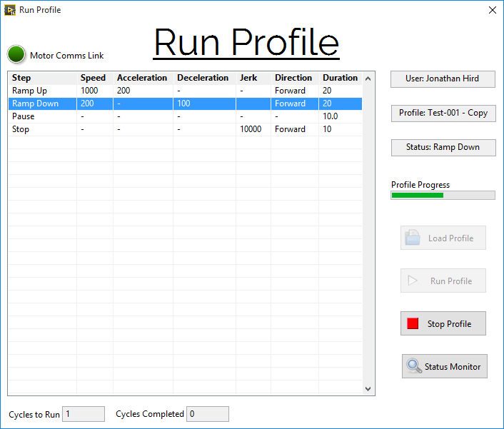Click Stop row duration value 10
This screenshot has width=504, height=429.
(x=327, y=129)
